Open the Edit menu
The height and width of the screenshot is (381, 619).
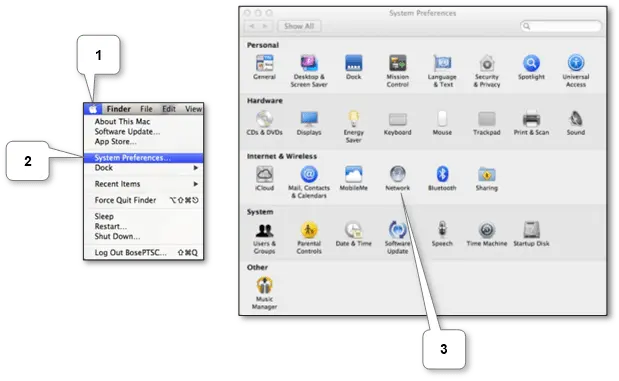click(x=169, y=109)
